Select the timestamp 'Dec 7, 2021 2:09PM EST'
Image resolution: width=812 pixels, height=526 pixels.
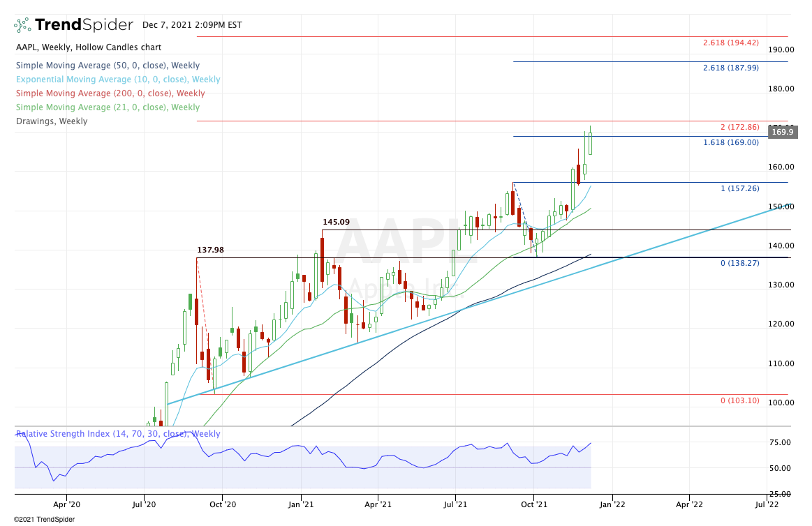pos(192,25)
